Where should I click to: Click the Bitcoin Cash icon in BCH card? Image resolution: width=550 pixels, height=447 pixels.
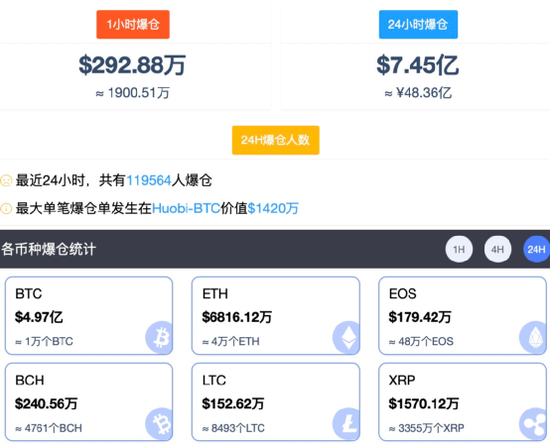(x=159, y=423)
